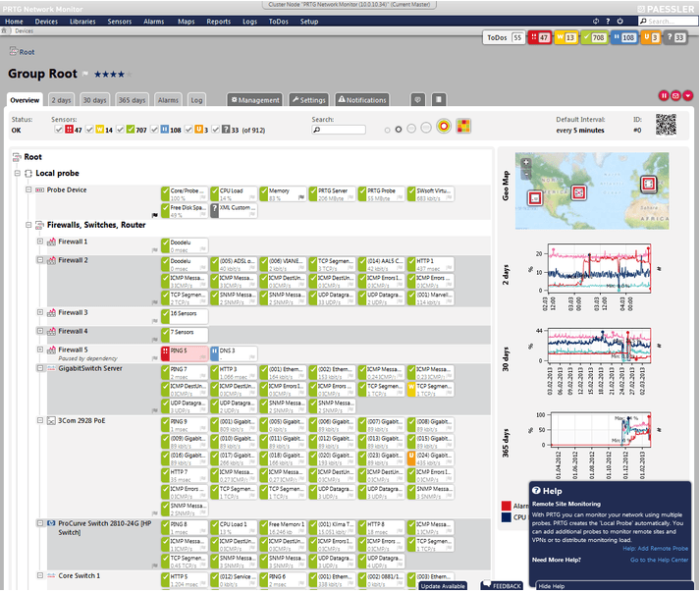Open the unknown XML Custom sensor
Screen dimensions: 700x593
[234, 211]
